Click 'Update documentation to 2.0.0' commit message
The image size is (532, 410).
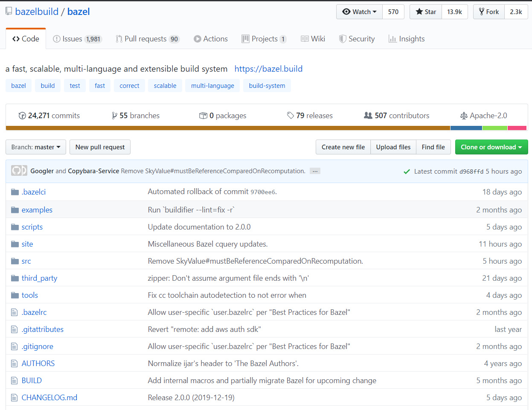tap(199, 227)
